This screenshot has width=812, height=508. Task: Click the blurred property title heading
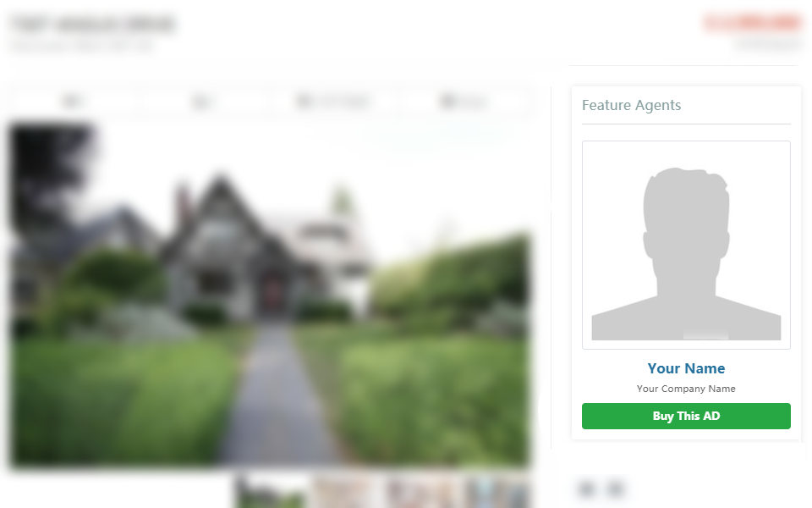93,25
